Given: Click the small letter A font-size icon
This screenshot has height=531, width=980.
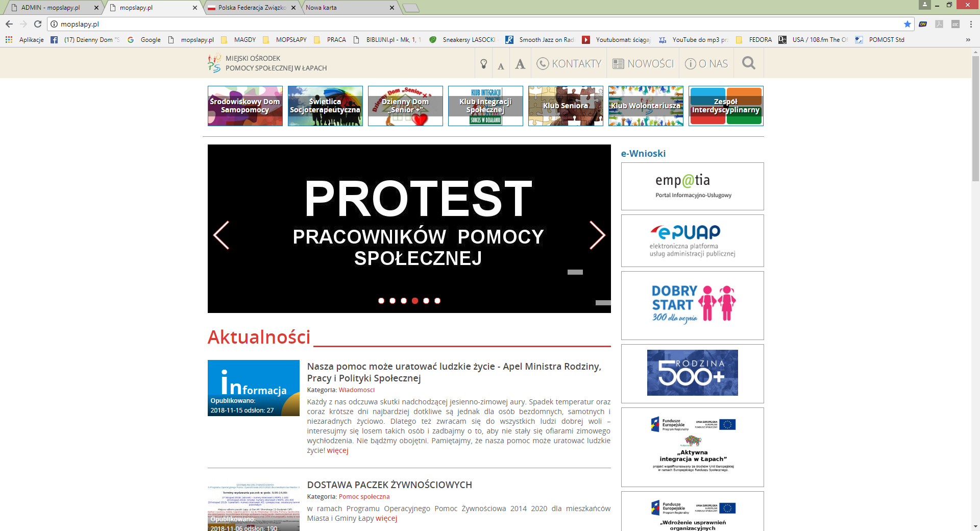Looking at the screenshot, I should coord(501,66).
